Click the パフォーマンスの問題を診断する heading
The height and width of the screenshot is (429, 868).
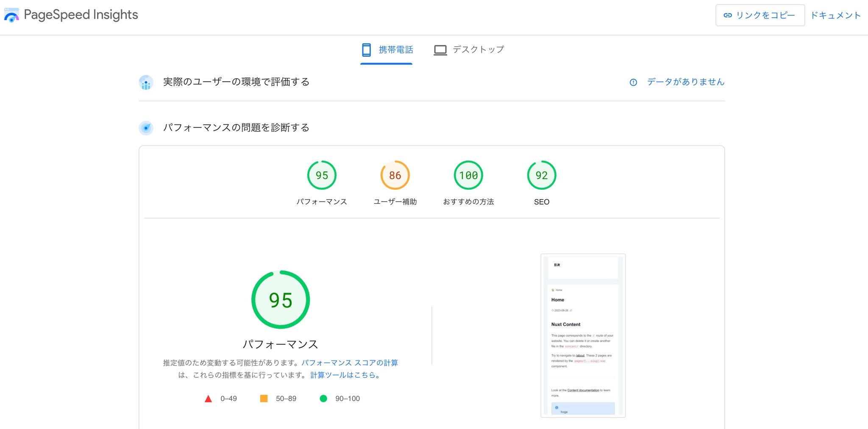[236, 127]
